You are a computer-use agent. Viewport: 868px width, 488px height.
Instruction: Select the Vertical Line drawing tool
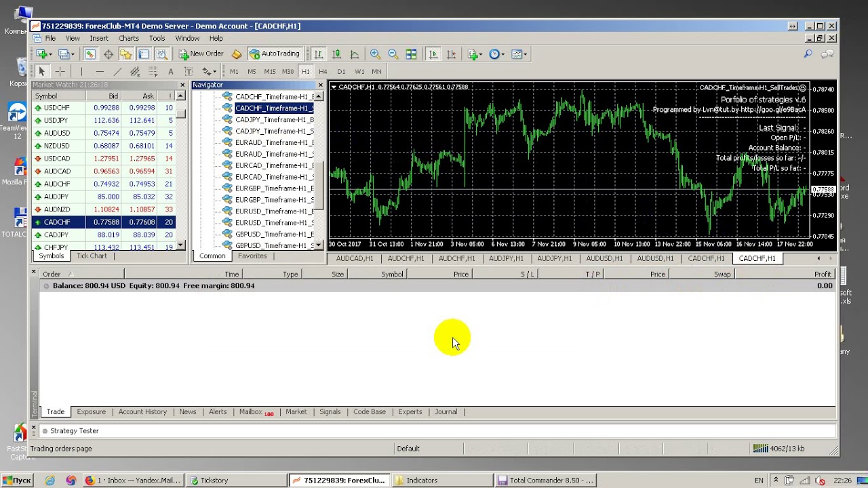[x=81, y=71]
